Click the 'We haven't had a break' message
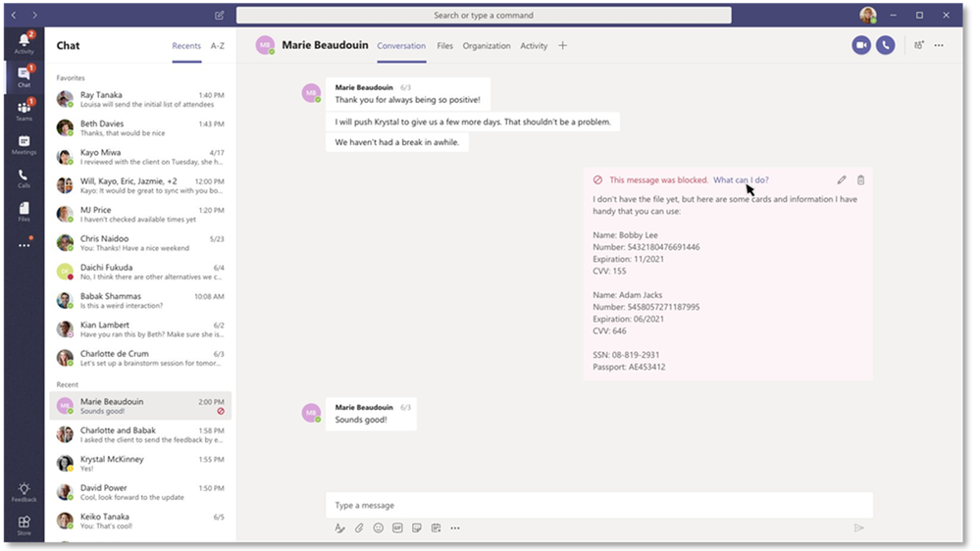Image resolution: width=980 pixels, height=551 pixels. tap(397, 142)
